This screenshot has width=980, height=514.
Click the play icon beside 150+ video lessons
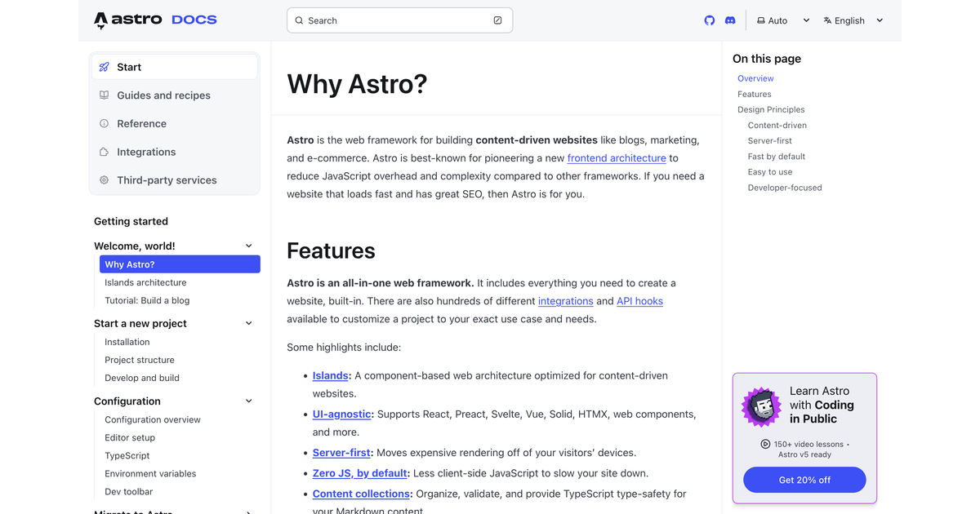(x=765, y=444)
